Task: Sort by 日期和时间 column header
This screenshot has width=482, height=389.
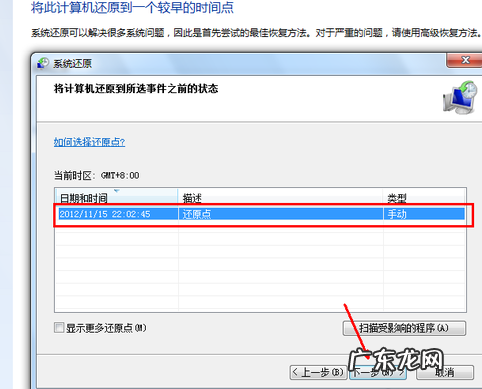Action: click(x=116, y=198)
